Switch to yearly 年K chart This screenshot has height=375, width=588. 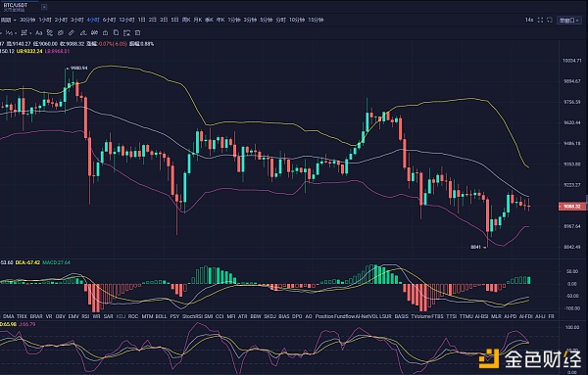point(220,20)
